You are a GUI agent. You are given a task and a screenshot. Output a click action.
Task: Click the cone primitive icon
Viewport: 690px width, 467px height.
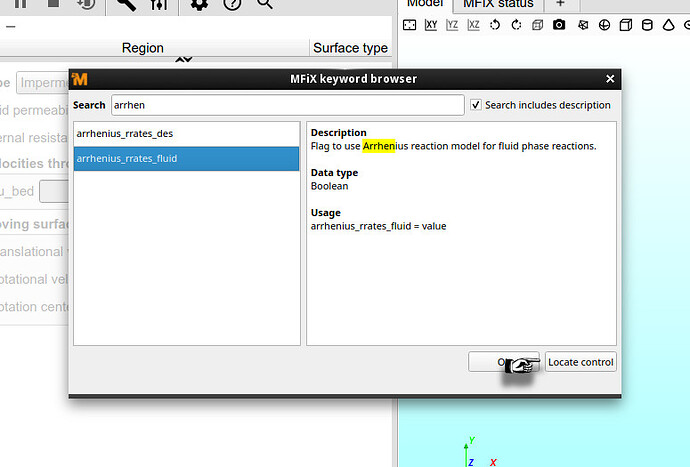[x=669, y=25]
